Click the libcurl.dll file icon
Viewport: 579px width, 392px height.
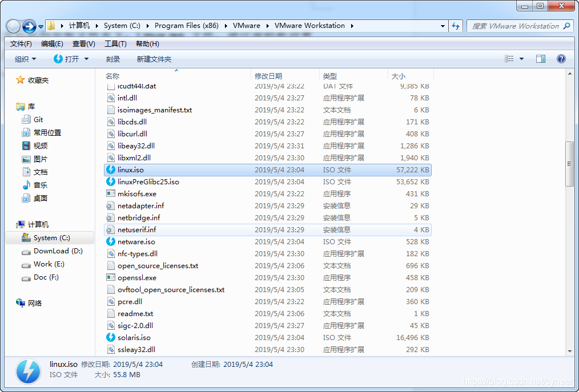110,134
